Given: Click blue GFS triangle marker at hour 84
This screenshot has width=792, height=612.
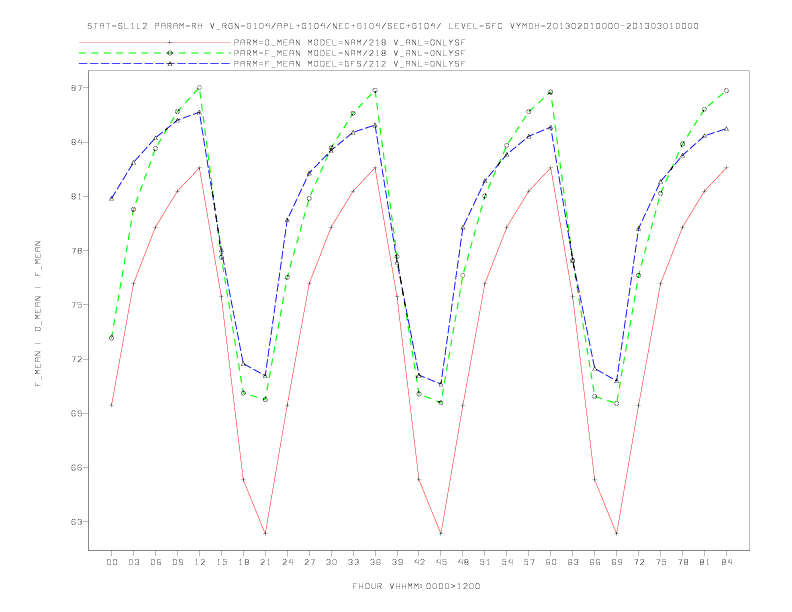Looking at the screenshot, I should (726, 129).
